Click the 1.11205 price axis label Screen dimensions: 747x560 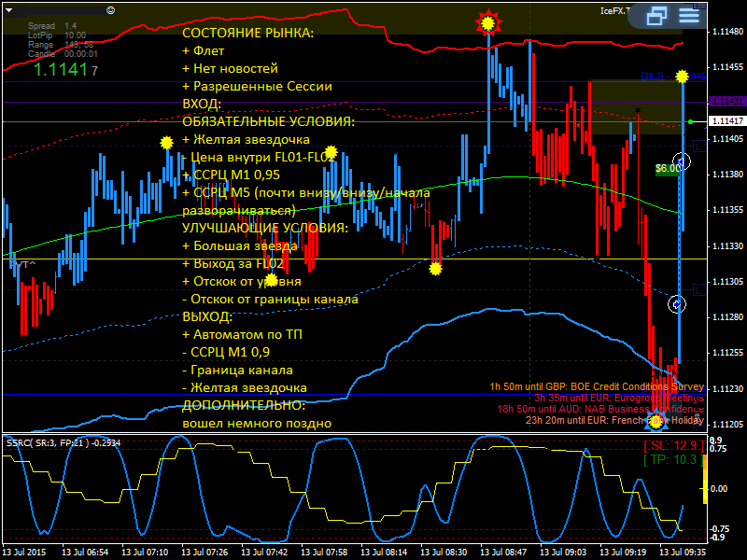727,425
